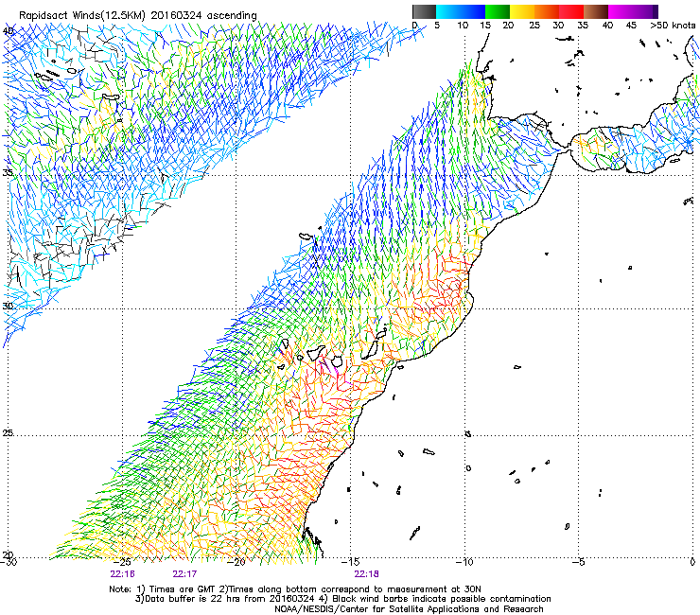The width and height of the screenshot is (700, 615).
Task: Click the '-10' longitude axis label
Action: point(464,562)
